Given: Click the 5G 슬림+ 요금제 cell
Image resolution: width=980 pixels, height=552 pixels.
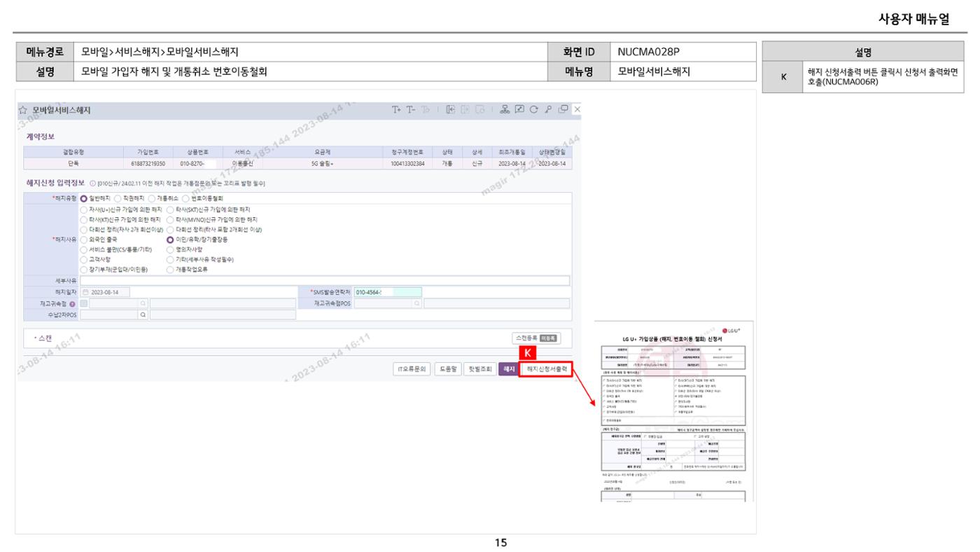Looking at the screenshot, I should [x=323, y=163].
